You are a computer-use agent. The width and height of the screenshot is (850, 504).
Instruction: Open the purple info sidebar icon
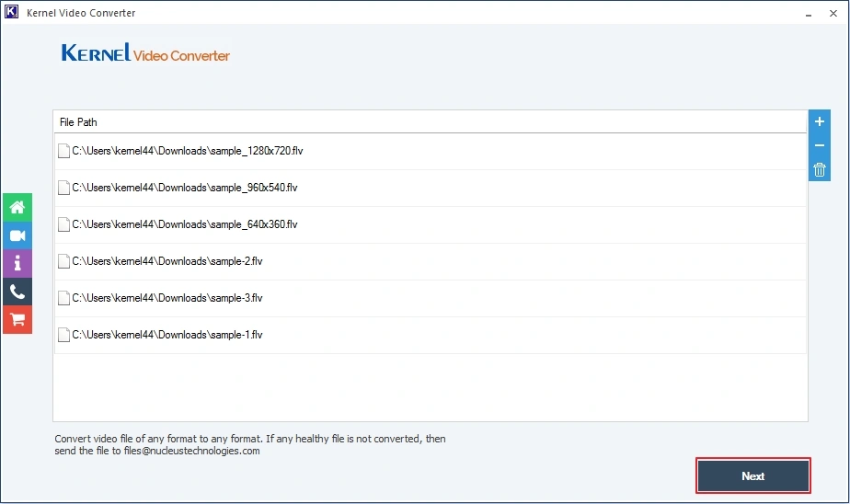[x=17, y=263]
